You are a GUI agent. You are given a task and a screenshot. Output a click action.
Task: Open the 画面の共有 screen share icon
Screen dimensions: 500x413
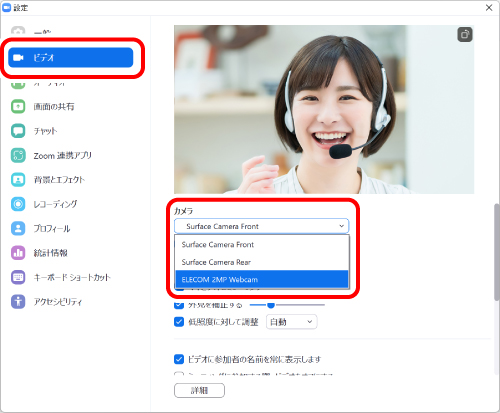18,107
